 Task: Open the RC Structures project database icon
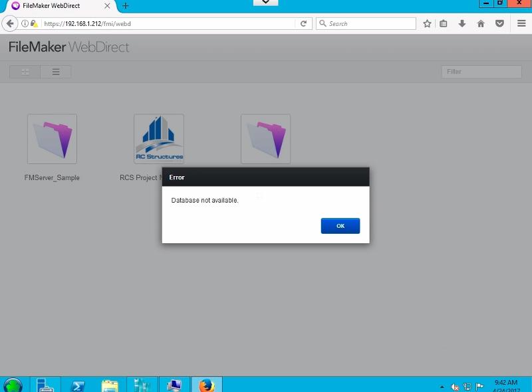(159, 139)
